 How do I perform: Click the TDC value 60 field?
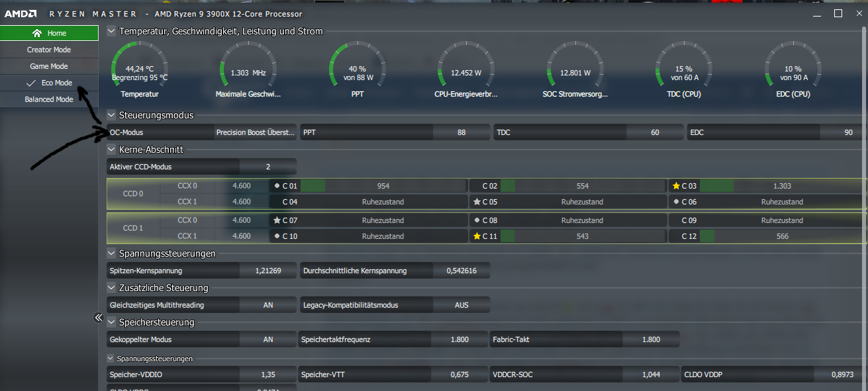655,132
